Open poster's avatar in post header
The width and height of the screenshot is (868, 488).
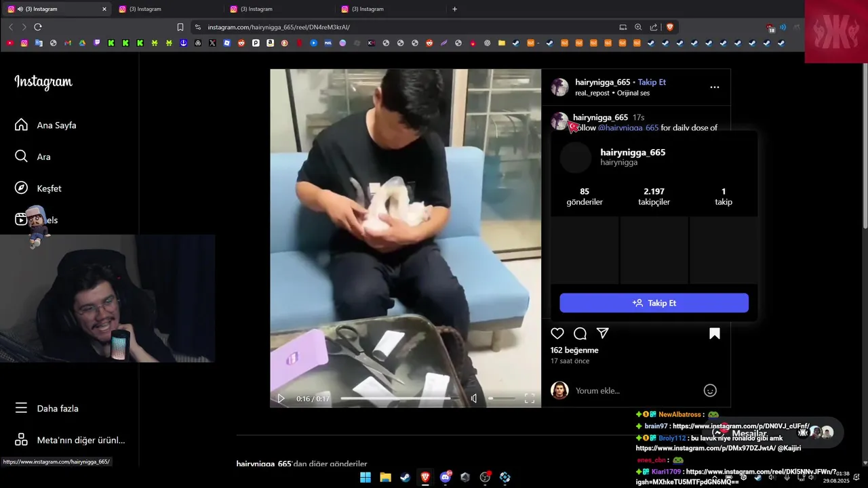coord(559,87)
